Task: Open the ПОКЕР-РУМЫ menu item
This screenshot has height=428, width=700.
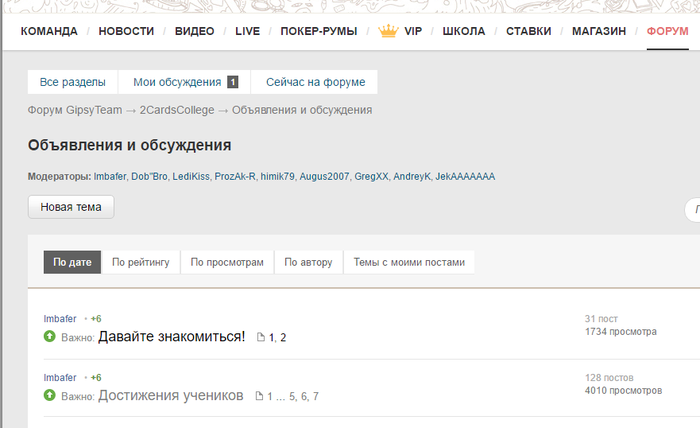Action: [x=319, y=31]
